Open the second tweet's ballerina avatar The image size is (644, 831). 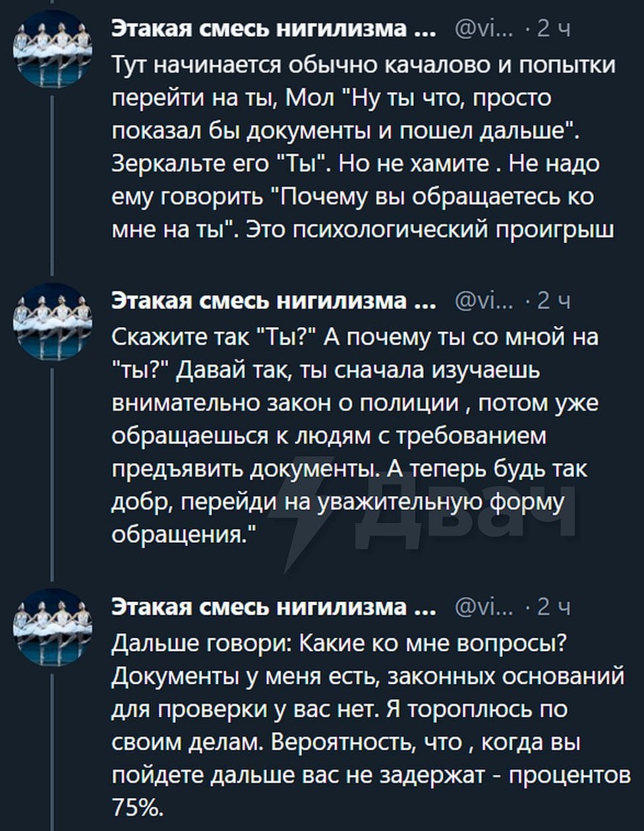[52, 322]
